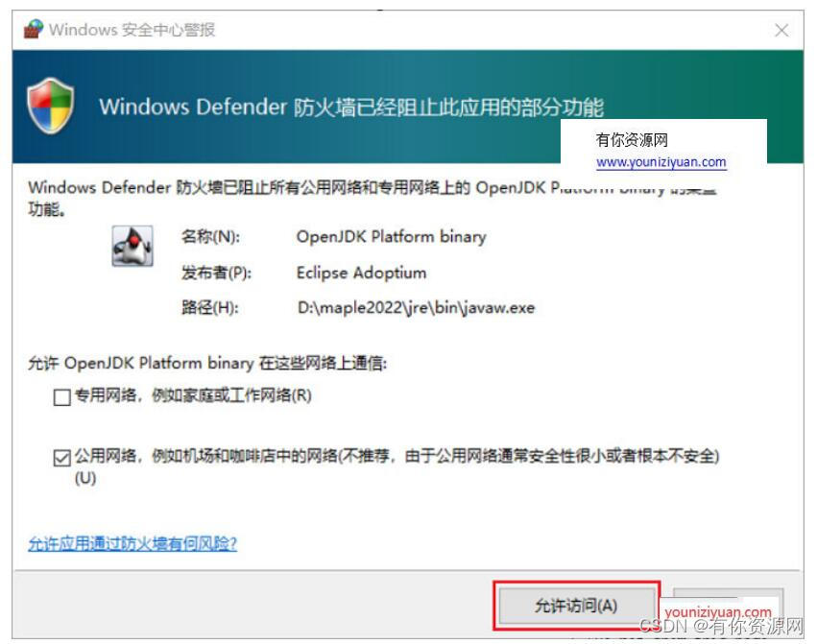The width and height of the screenshot is (817, 644).
Task: Uncheck the public networks checkbox (U)
Action: [x=62, y=458]
